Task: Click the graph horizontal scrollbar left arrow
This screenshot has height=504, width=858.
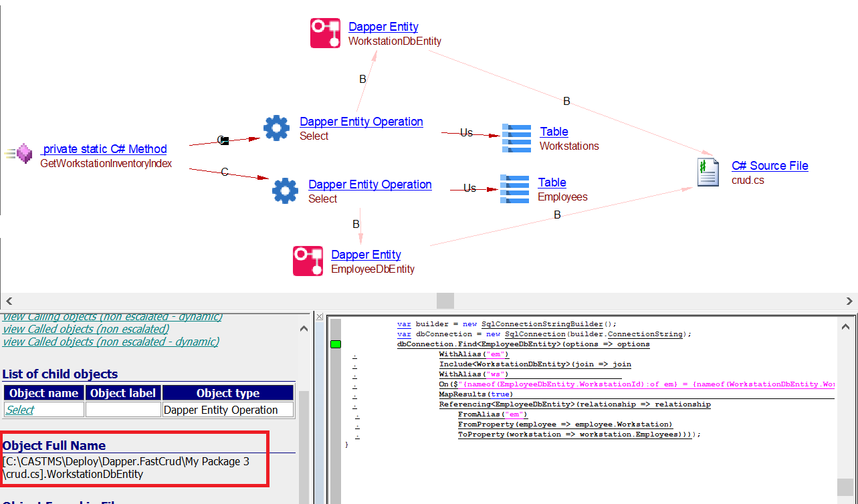Action: (x=7, y=301)
